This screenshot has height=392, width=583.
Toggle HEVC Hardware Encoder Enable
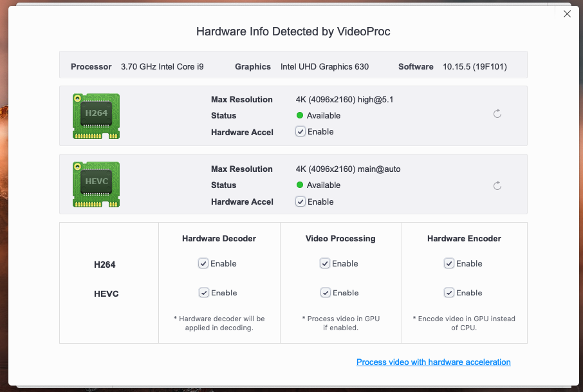(x=449, y=293)
